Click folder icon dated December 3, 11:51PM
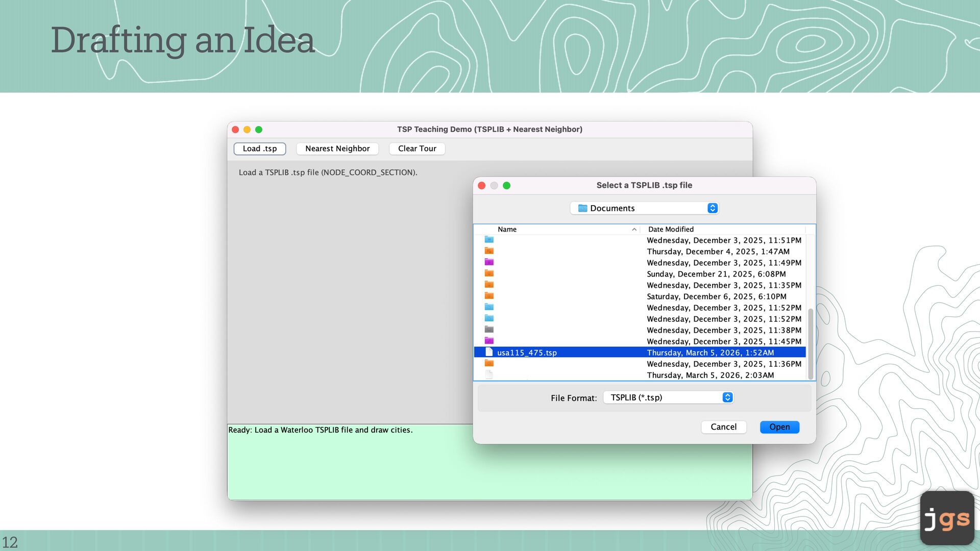The height and width of the screenshot is (551, 980). pyautogui.click(x=489, y=240)
